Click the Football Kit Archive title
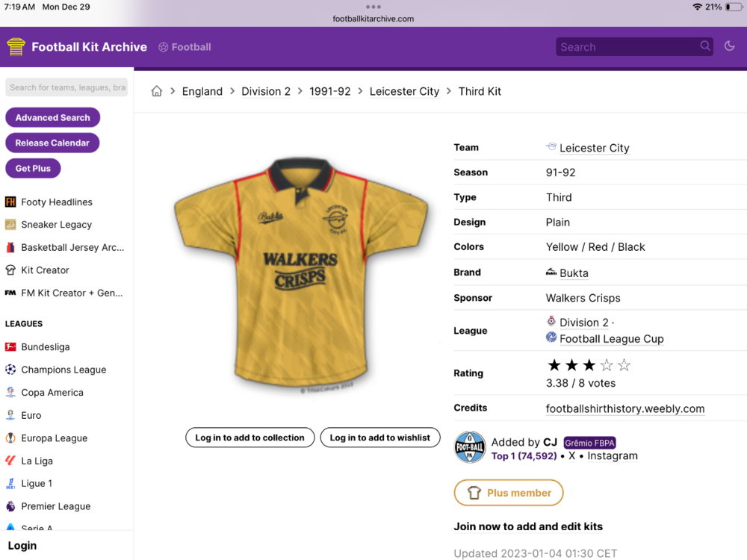The image size is (747, 560). pos(89,46)
